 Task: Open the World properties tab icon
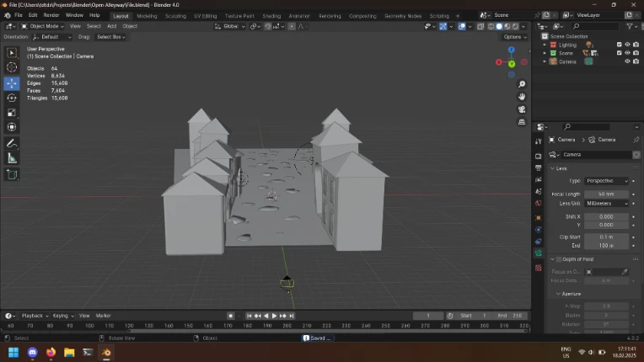[539, 204]
